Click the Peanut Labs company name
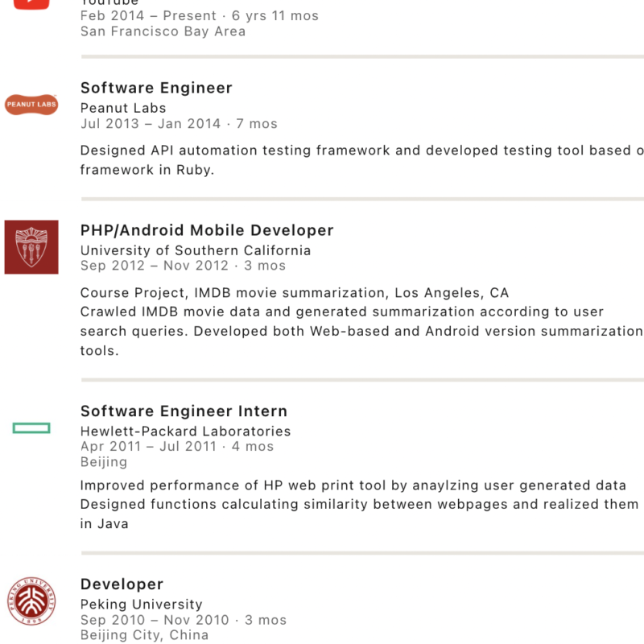Screen dimensions: 644x644 (x=123, y=108)
